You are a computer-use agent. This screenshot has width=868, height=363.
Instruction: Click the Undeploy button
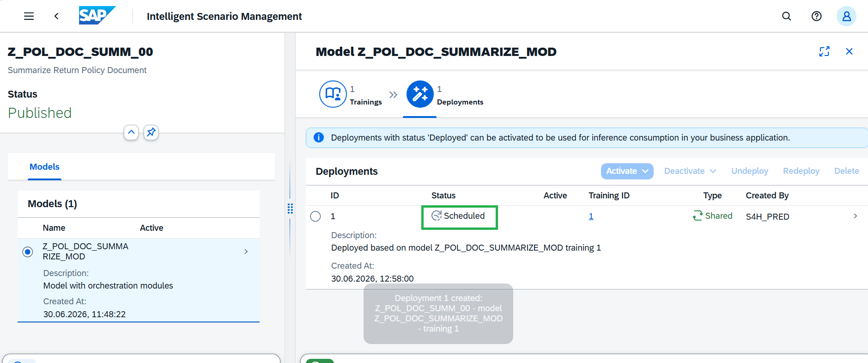click(x=749, y=171)
